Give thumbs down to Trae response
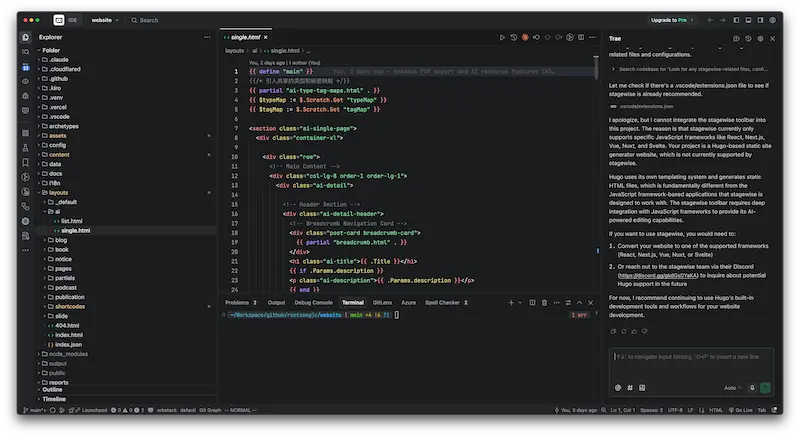Image resolution: width=800 pixels, height=437 pixels. [x=644, y=331]
